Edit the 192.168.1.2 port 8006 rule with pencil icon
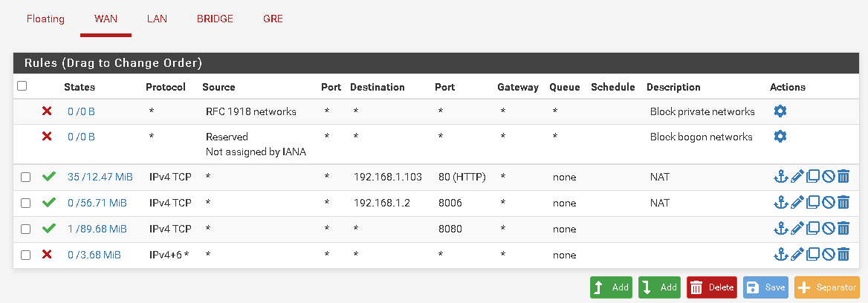 797,203
